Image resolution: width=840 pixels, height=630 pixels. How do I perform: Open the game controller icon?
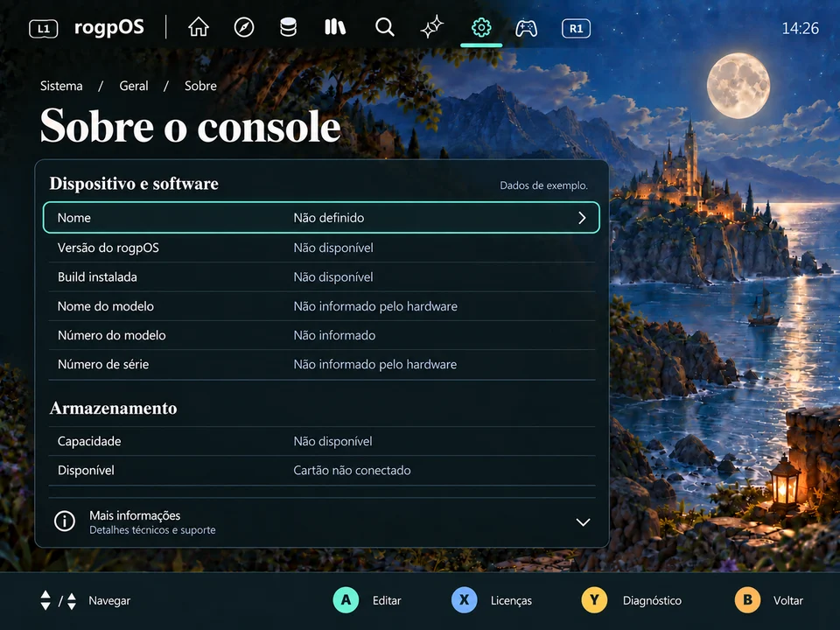point(527,28)
